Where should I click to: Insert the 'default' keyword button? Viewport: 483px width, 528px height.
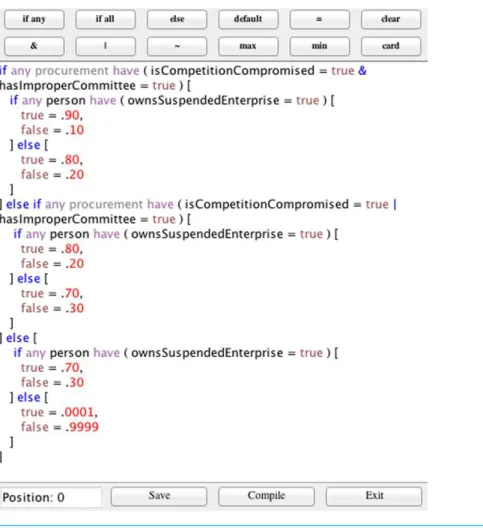pyautogui.click(x=248, y=19)
